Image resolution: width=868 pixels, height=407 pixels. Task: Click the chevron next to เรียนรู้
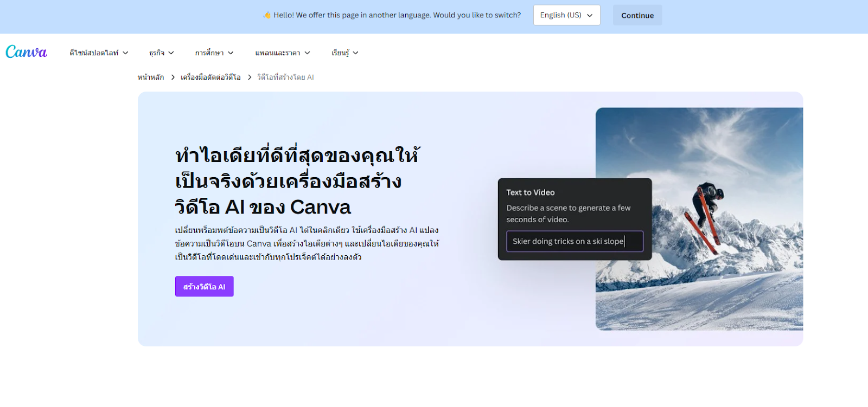pos(355,53)
